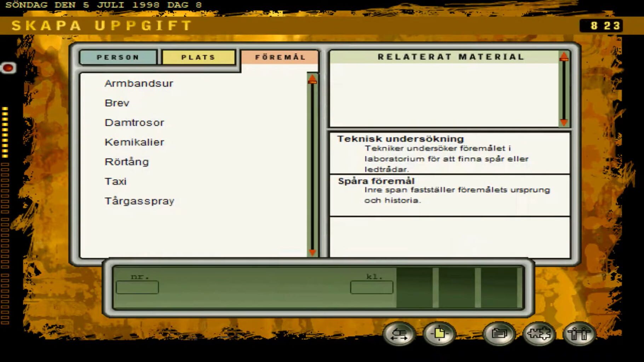Pick Taxi in the object list

[x=115, y=181]
